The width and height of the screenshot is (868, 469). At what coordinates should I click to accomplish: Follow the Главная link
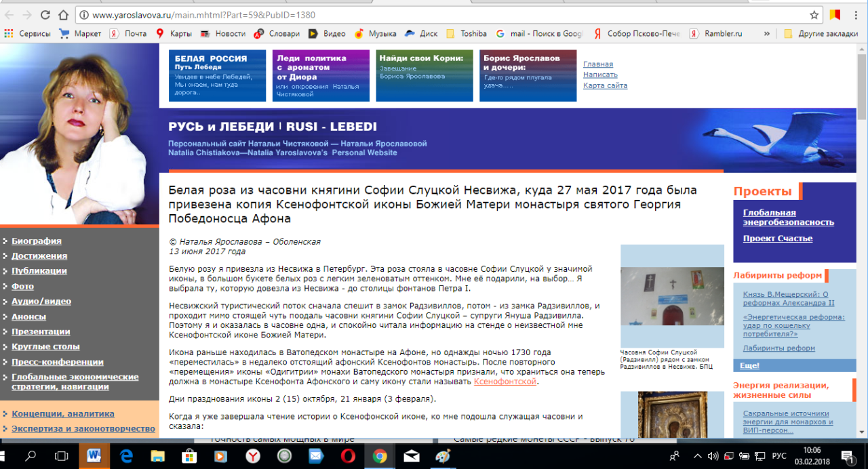pos(598,64)
